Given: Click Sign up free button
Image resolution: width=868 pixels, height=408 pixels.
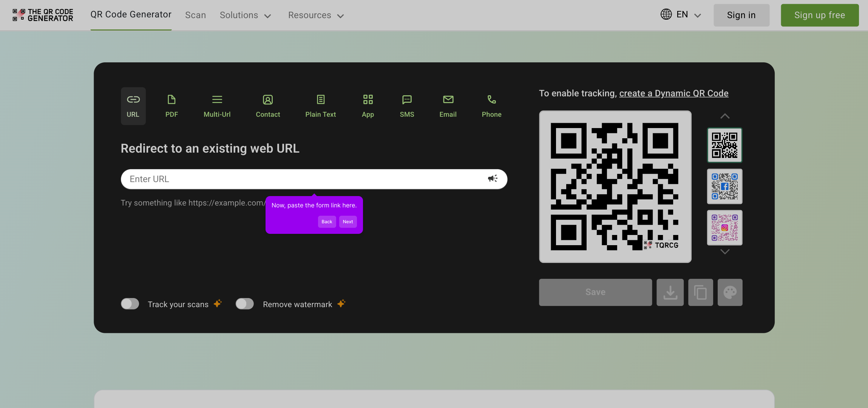Looking at the screenshot, I should 820,15.
